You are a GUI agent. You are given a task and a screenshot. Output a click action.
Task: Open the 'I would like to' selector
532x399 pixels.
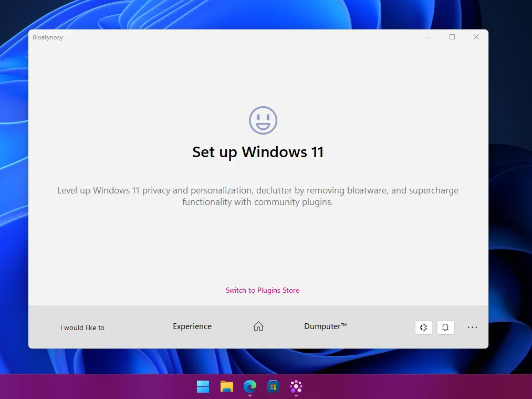point(82,327)
